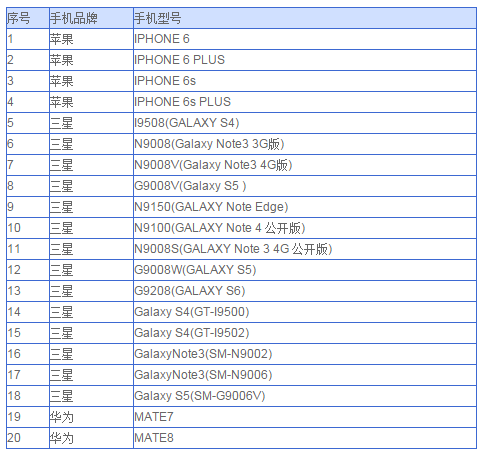Select N9100(GALAXY Note 4 公开版) cell
Viewport: 481px width, 453px height.
[x=305, y=228]
